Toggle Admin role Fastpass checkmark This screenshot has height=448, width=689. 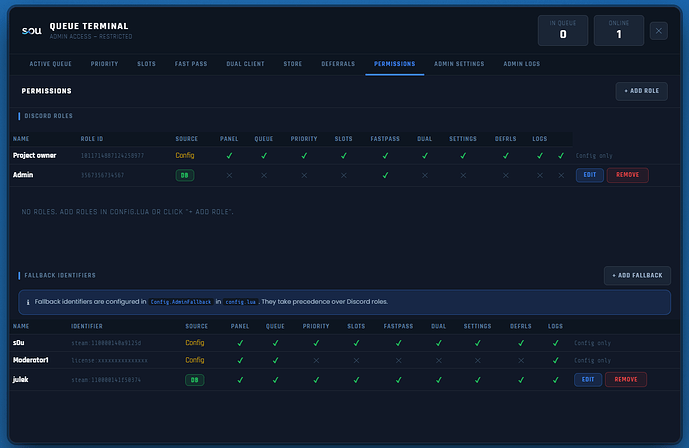[x=385, y=175]
